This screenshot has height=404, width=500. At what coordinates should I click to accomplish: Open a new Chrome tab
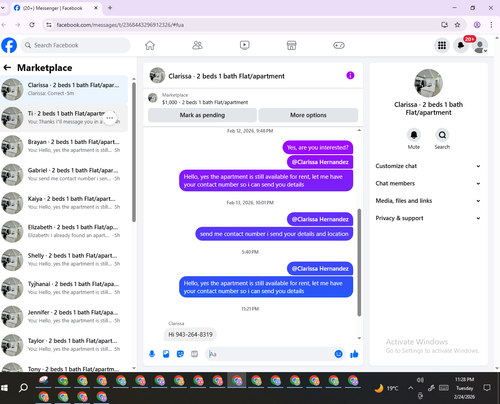[x=110, y=8]
